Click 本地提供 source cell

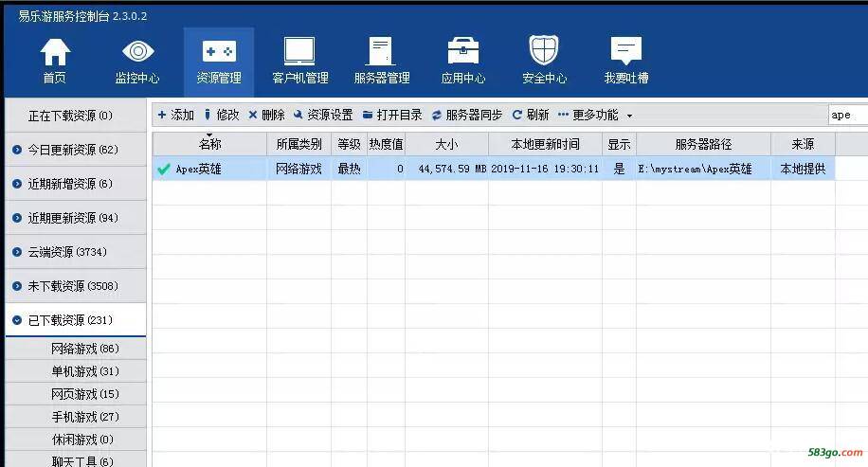[803, 169]
